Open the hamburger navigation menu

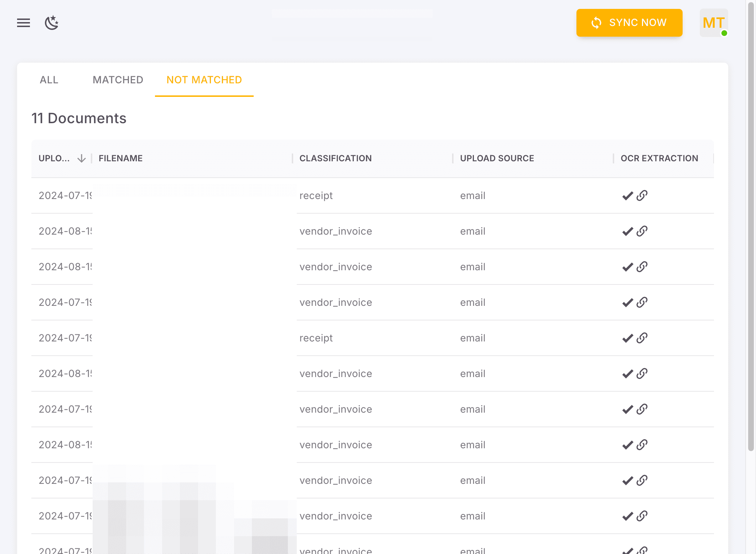point(24,23)
